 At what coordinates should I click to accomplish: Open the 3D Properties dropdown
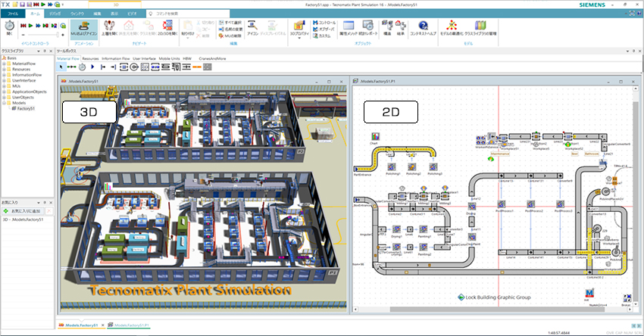click(x=299, y=29)
